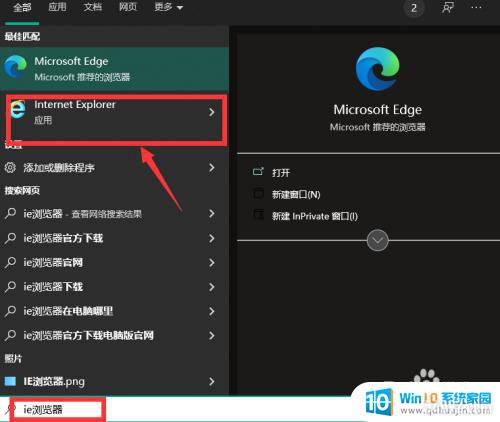Switch to the 文档 tab
500x422 pixels.
[x=93, y=7]
